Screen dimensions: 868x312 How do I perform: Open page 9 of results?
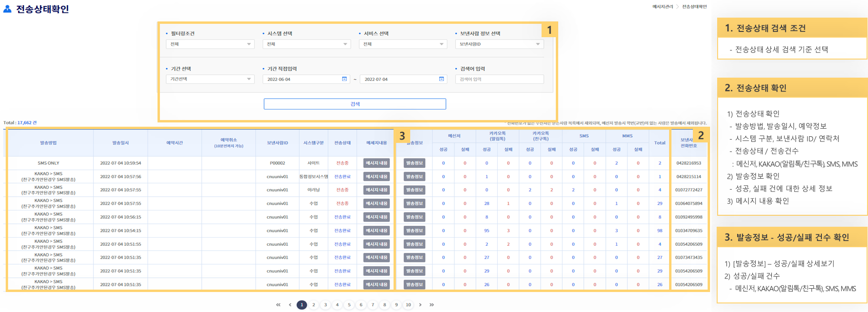point(396,305)
